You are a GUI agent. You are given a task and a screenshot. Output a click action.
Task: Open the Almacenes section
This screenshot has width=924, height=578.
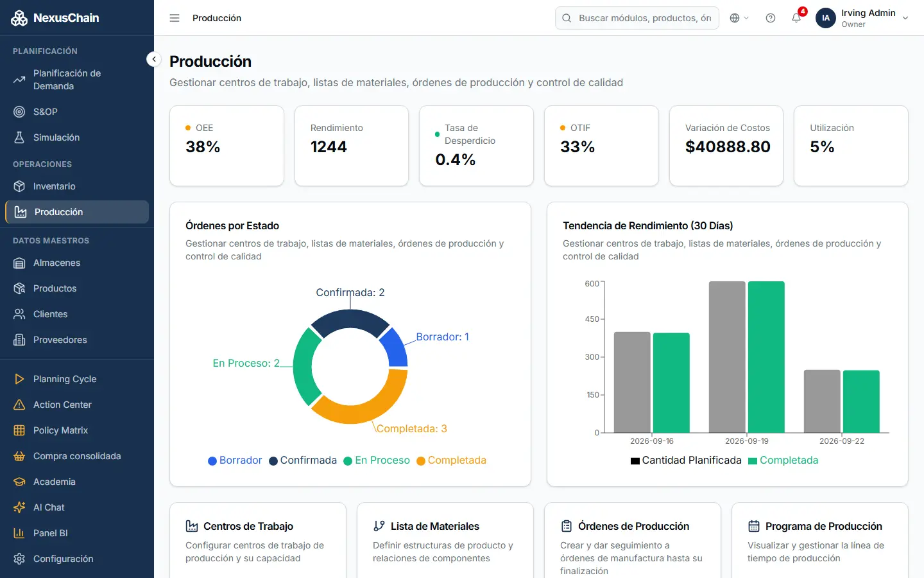click(x=77, y=263)
